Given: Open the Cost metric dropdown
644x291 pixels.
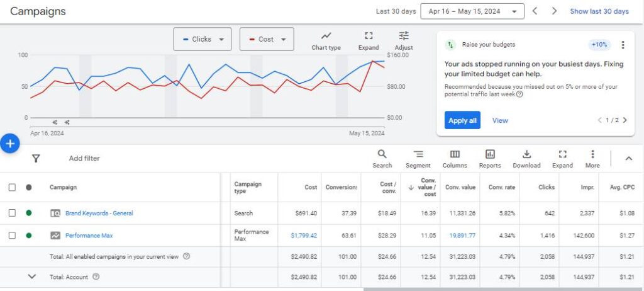Looking at the screenshot, I should [267, 39].
